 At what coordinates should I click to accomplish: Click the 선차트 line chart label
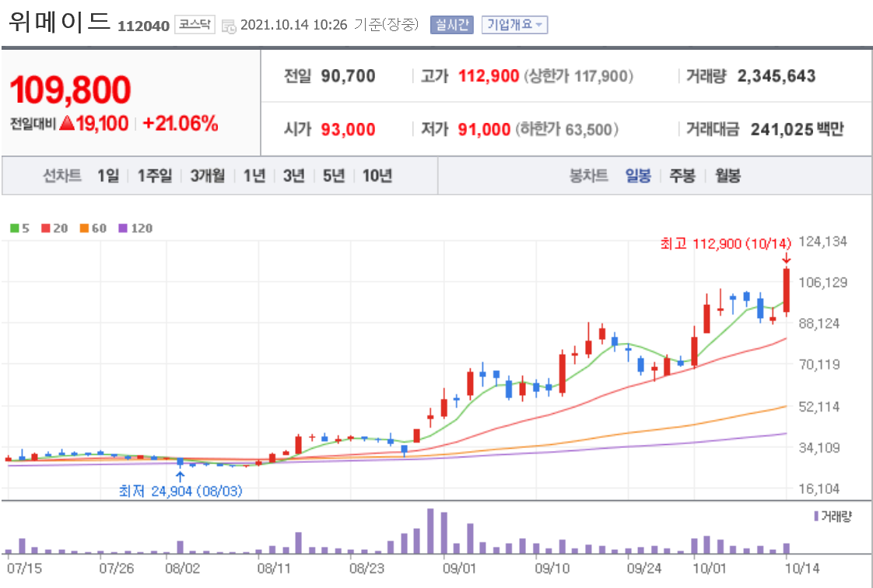[x=62, y=176]
